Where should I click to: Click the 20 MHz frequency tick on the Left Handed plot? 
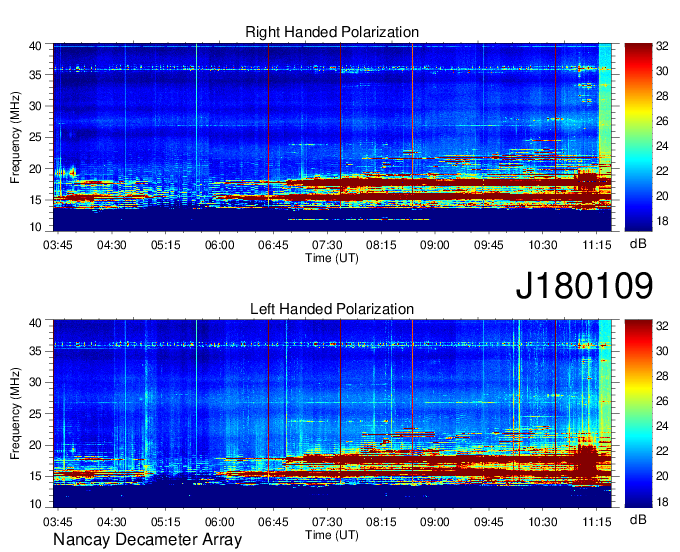pyautogui.click(x=36, y=445)
